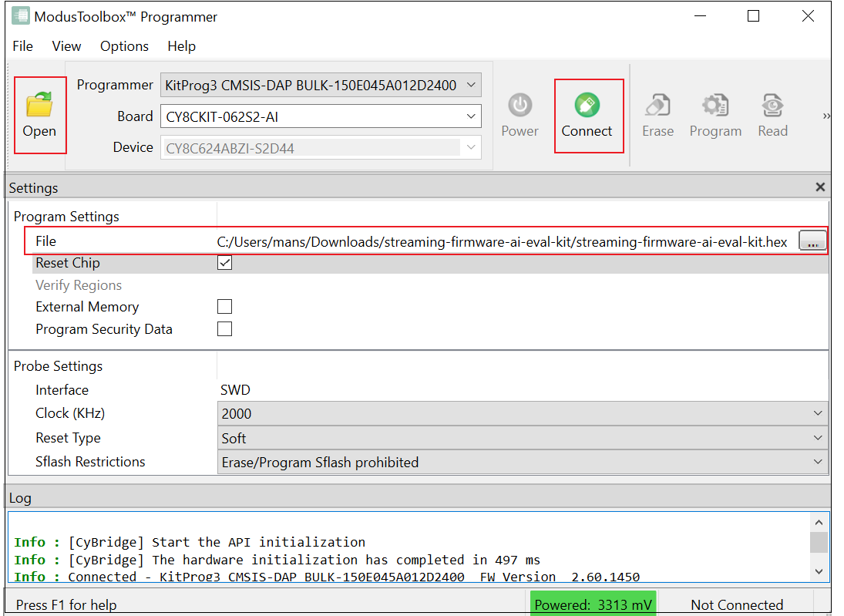Click the 'Start the API initialization' log line
844x616 pixels.
coord(190,542)
